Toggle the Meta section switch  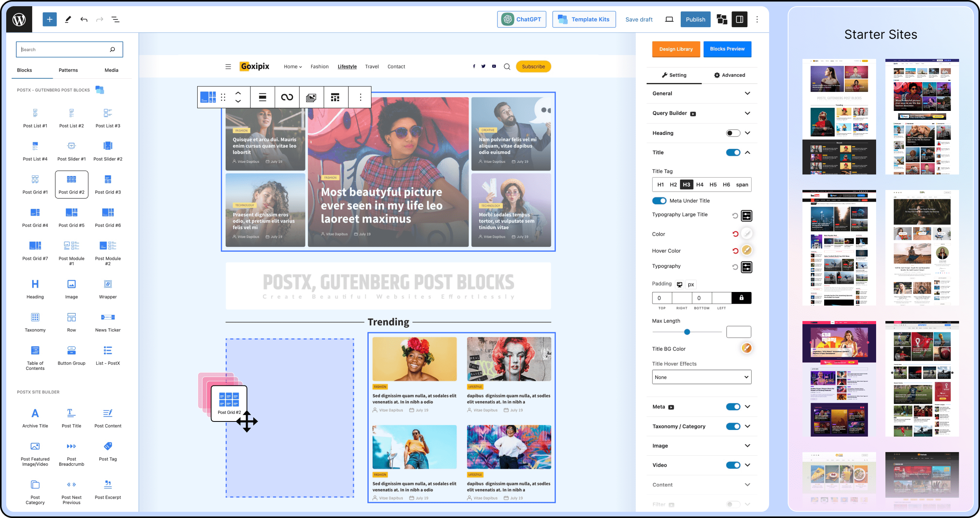tap(733, 407)
